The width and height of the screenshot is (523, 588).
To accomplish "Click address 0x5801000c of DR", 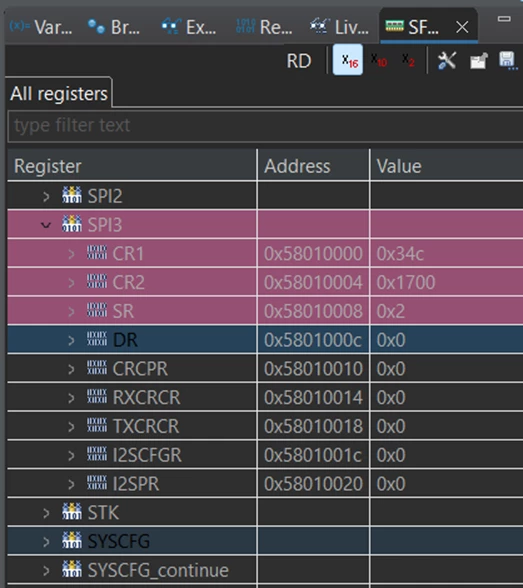I will (313, 340).
